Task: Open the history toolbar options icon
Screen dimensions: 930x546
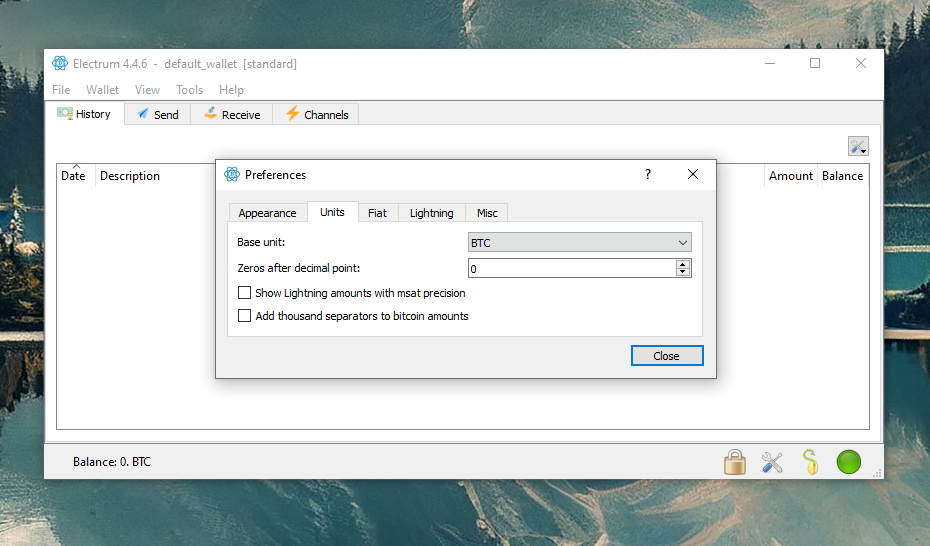Action: [x=858, y=146]
